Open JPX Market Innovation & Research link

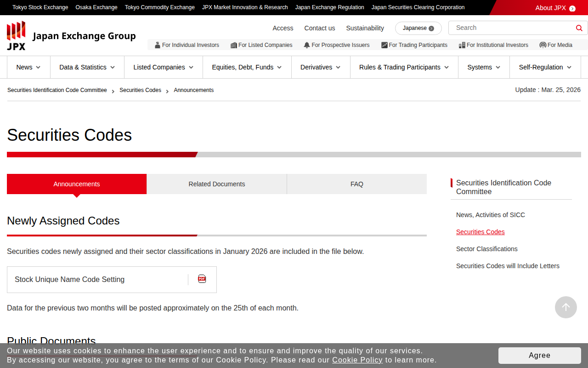coord(245,7)
